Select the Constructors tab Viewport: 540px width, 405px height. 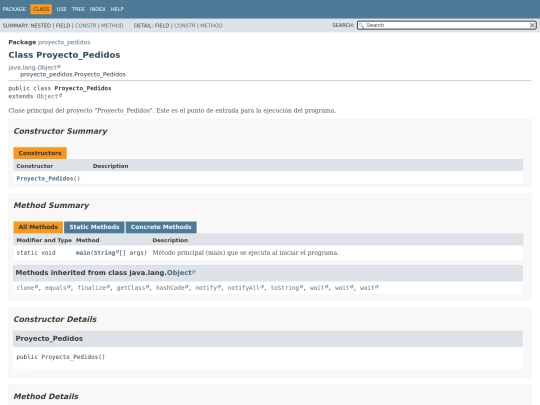pos(40,153)
